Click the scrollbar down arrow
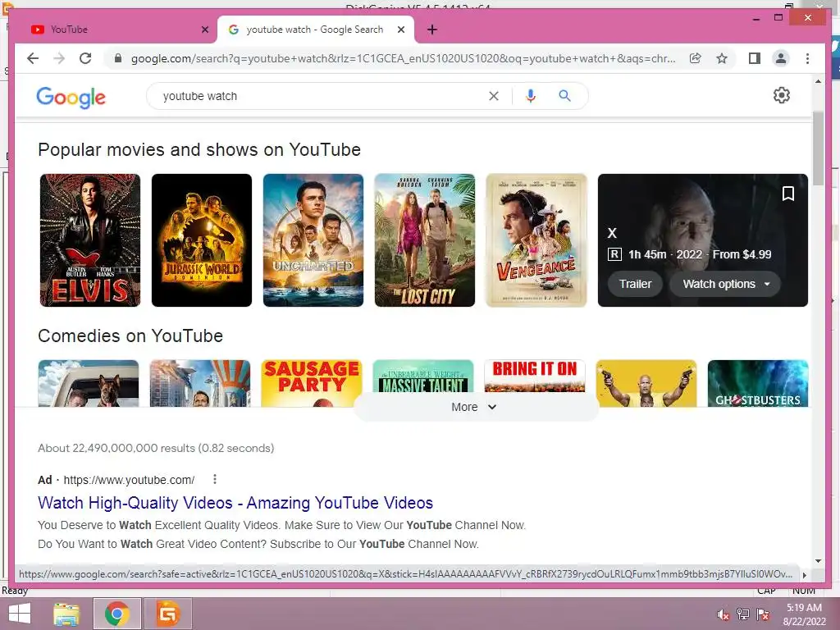The width and height of the screenshot is (840, 630). pos(818,561)
